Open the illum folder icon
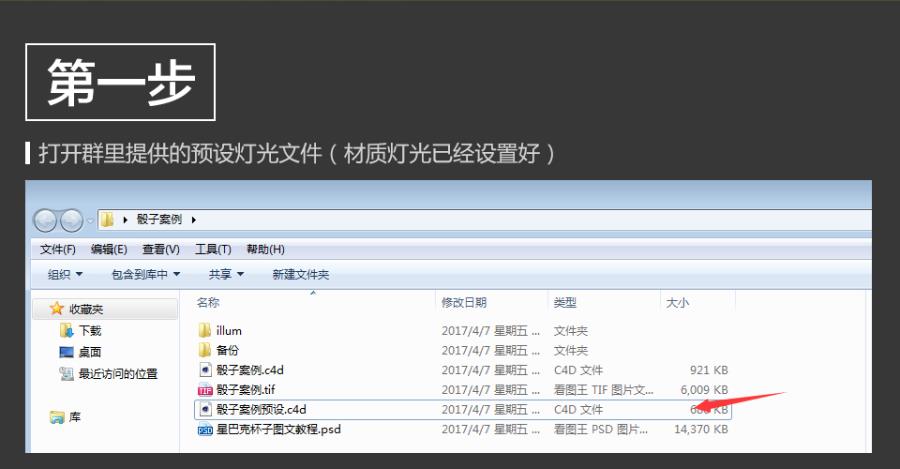 [205, 330]
